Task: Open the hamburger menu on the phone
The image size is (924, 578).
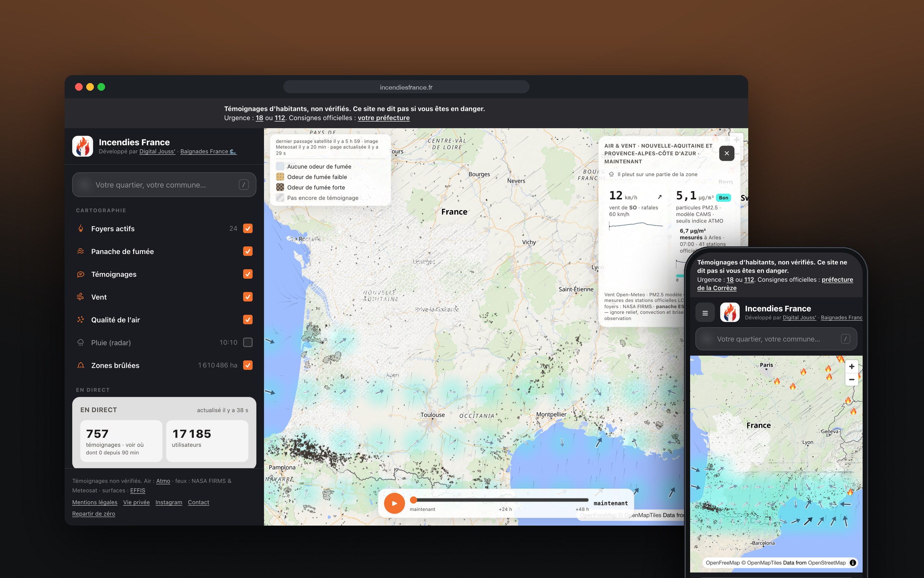Action: coord(705,313)
